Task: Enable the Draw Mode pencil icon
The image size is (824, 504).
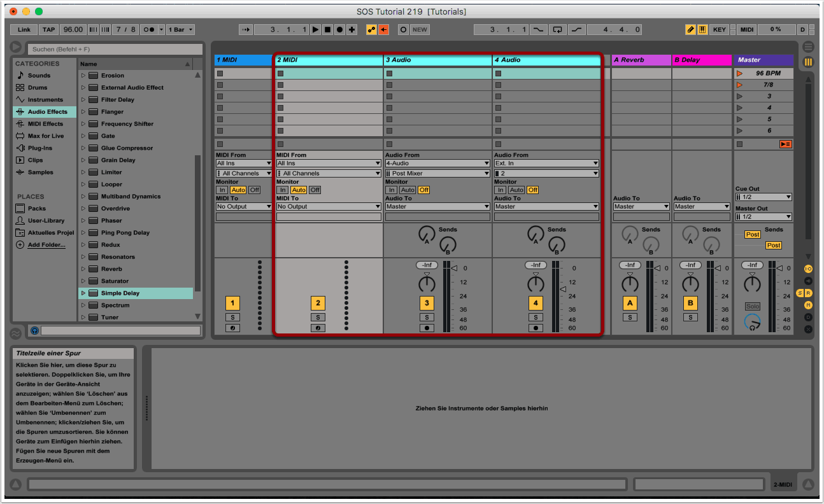Action: tap(690, 30)
